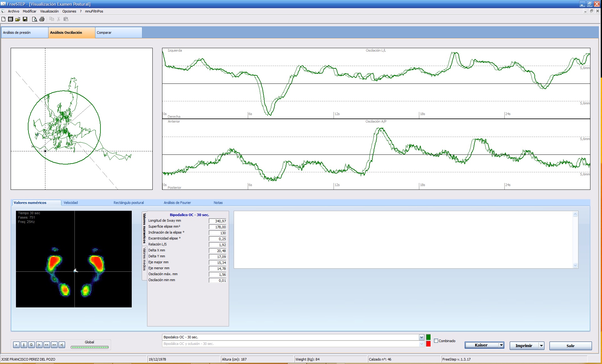602x364 pixels.
Task: Open the Visualización menu
Action: tap(49, 11)
